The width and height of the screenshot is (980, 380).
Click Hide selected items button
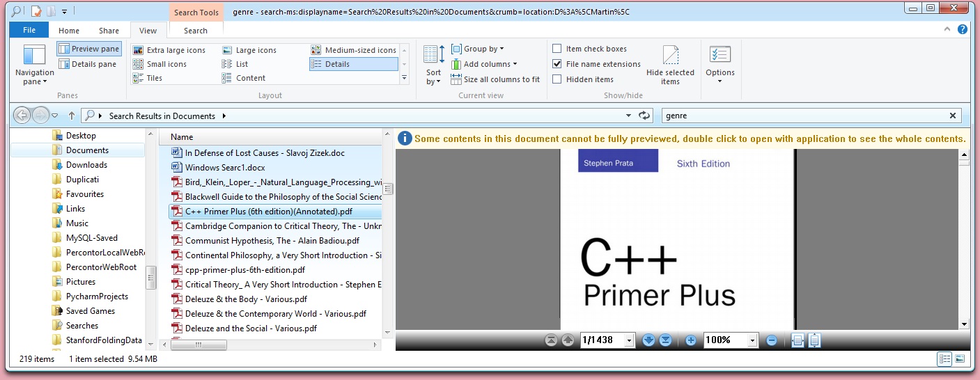(670, 65)
